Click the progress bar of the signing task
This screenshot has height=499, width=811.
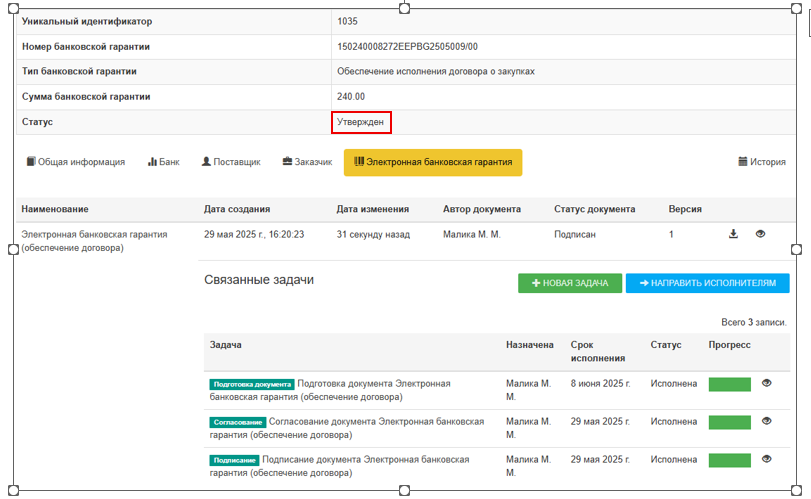[729, 460]
